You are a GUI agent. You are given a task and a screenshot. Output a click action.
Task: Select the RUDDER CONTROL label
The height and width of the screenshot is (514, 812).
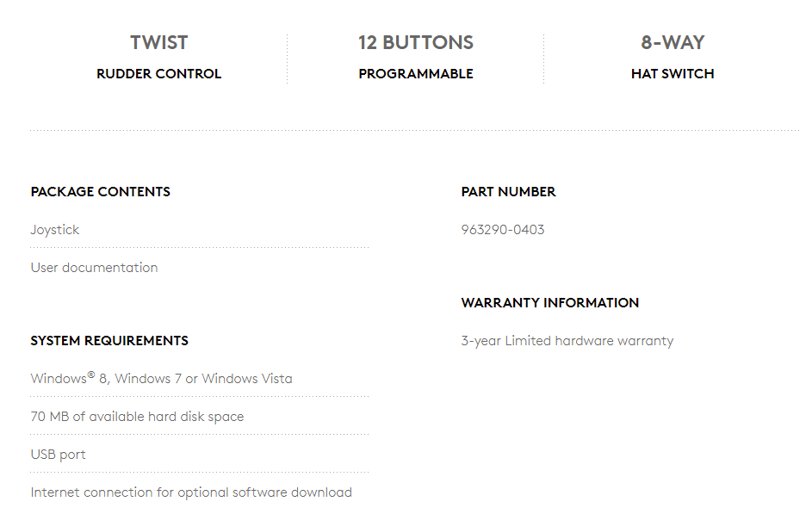(x=159, y=74)
